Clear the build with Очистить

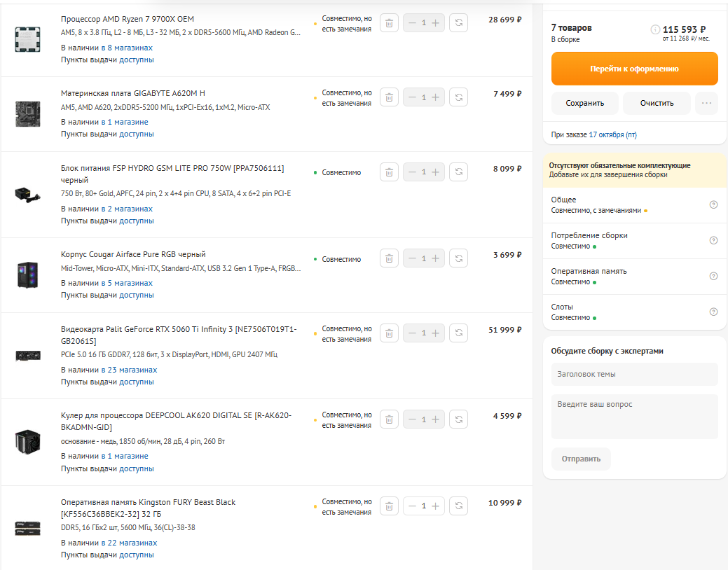(x=657, y=103)
